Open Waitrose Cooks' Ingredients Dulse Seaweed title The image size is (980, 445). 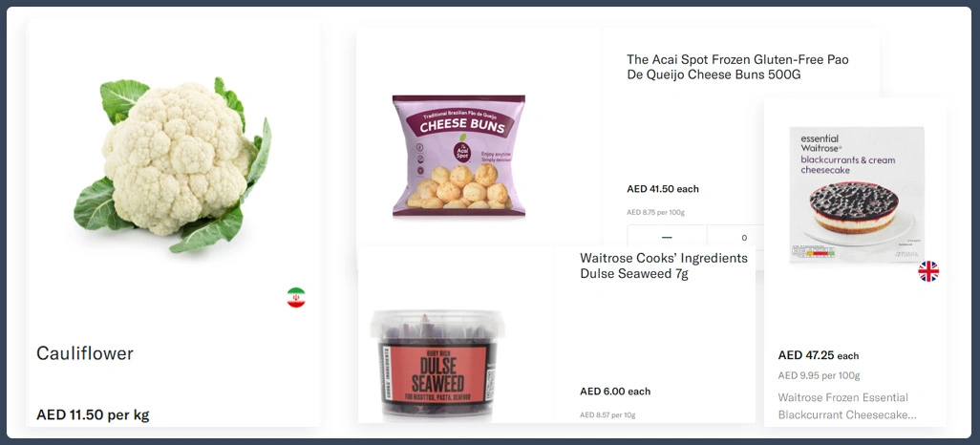point(664,265)
